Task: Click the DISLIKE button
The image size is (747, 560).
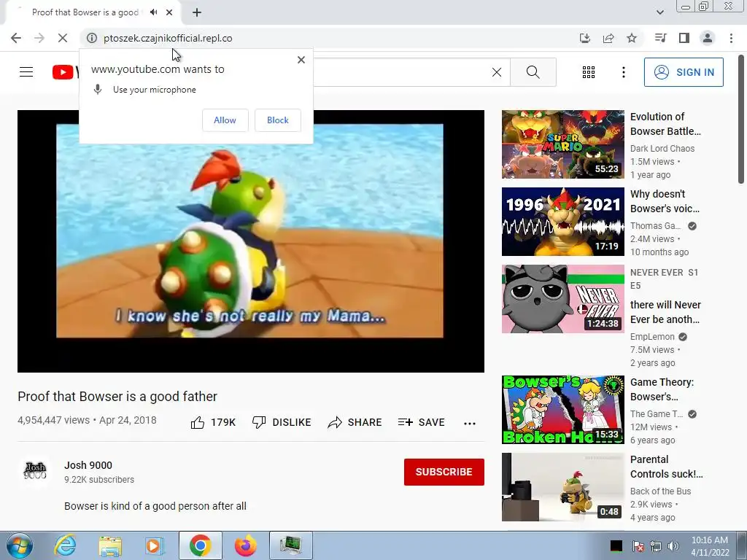Action: 282,422
